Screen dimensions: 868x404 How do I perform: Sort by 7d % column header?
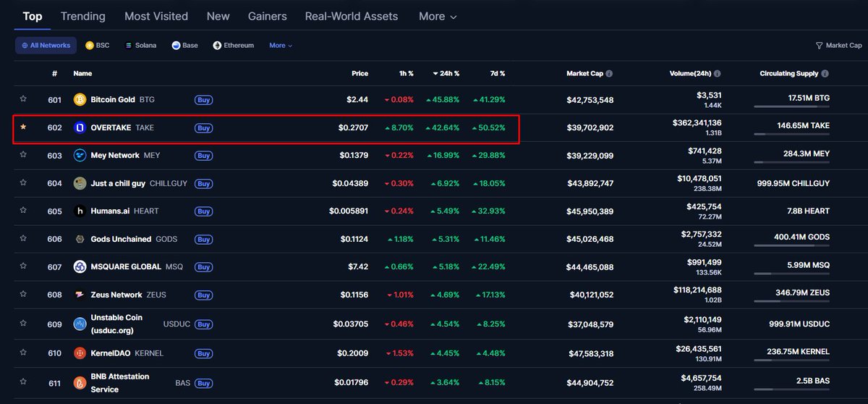click(498, 74)
